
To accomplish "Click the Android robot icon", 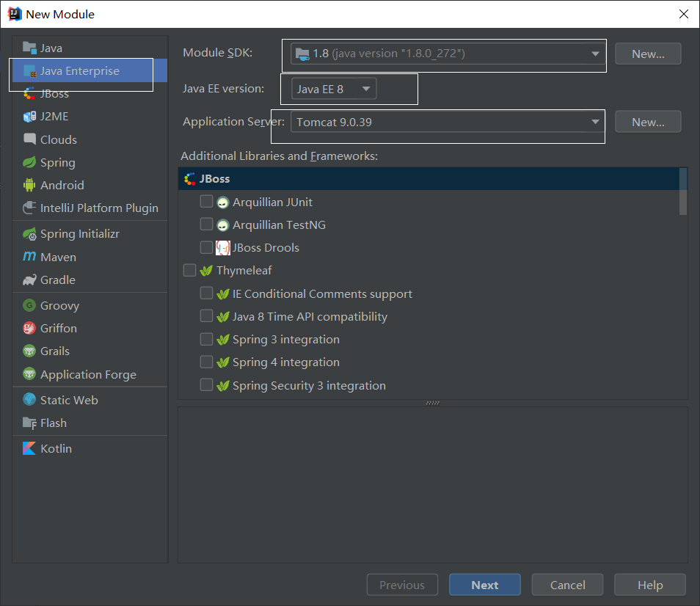I will (x=29, y=185).
